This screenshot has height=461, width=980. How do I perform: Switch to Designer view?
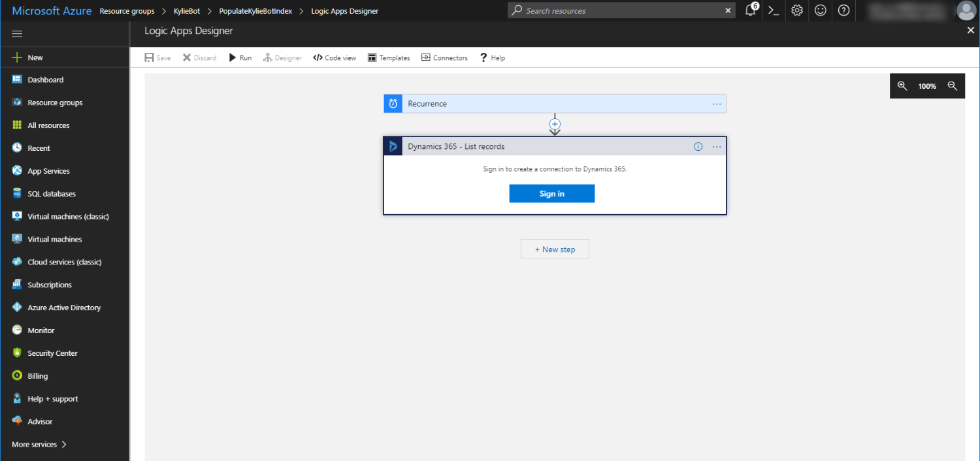coord(282,57)
